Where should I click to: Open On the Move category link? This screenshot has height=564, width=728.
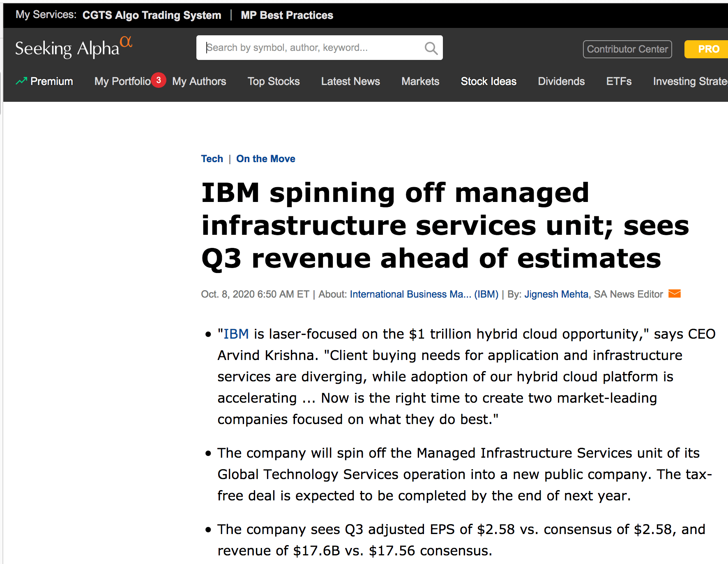[x=265, y=159]
